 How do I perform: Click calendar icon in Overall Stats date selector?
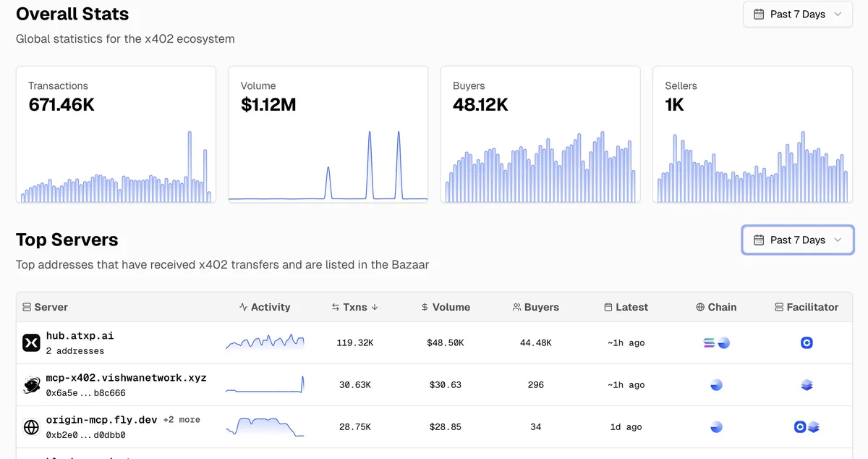[759, 14]
